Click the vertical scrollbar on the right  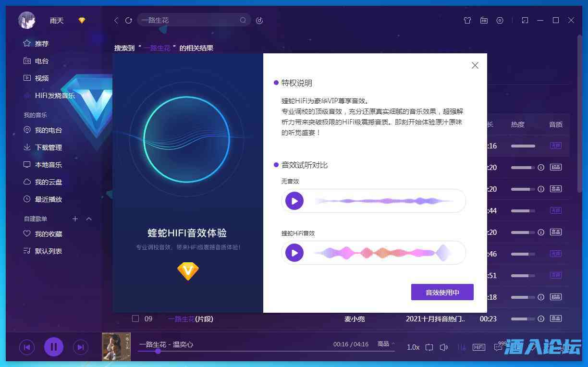tap(580, 113)
